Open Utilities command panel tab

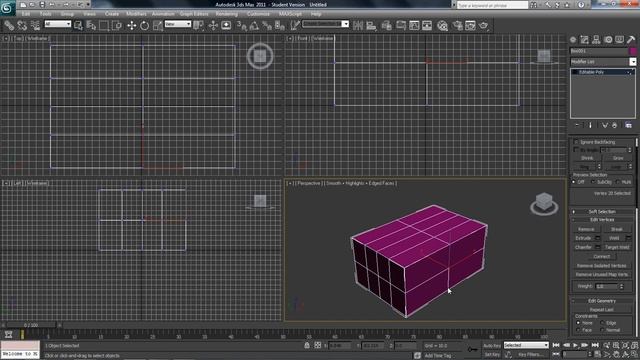(631, 40)
